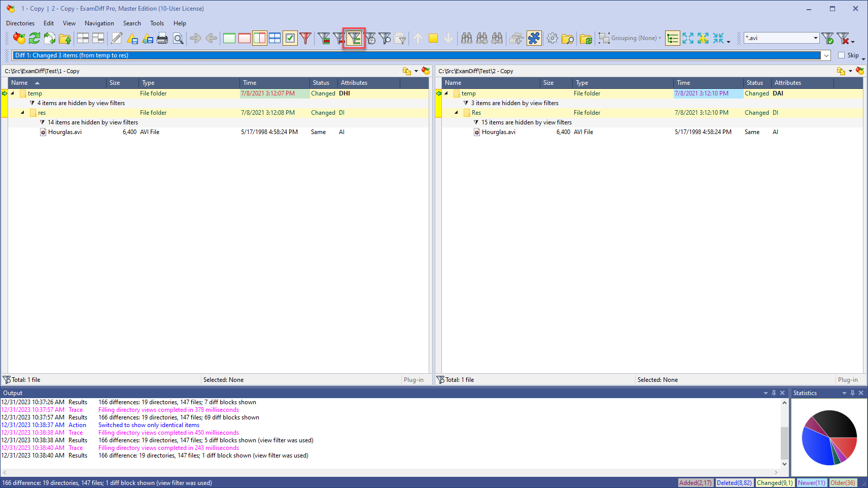The height and width of the screenshot is (488, 868).
Task: Open the Help menu
Action: [x=180, y=23]
